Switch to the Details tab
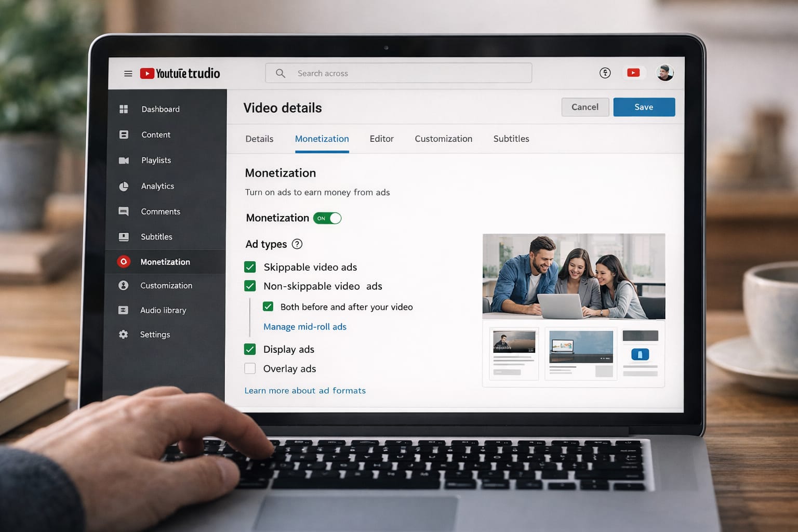 click(x=259, y=139)
